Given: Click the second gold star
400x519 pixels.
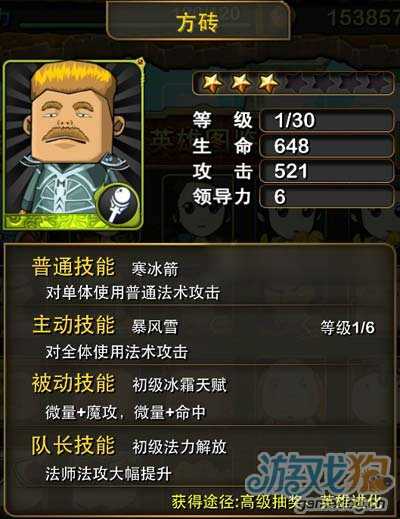Looking at the screenshot, I should [241, 83].
